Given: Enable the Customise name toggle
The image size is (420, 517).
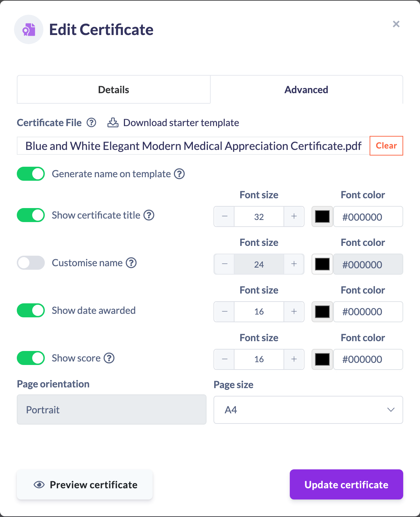Looking at the screenshot, I should (x=31, y=263).
